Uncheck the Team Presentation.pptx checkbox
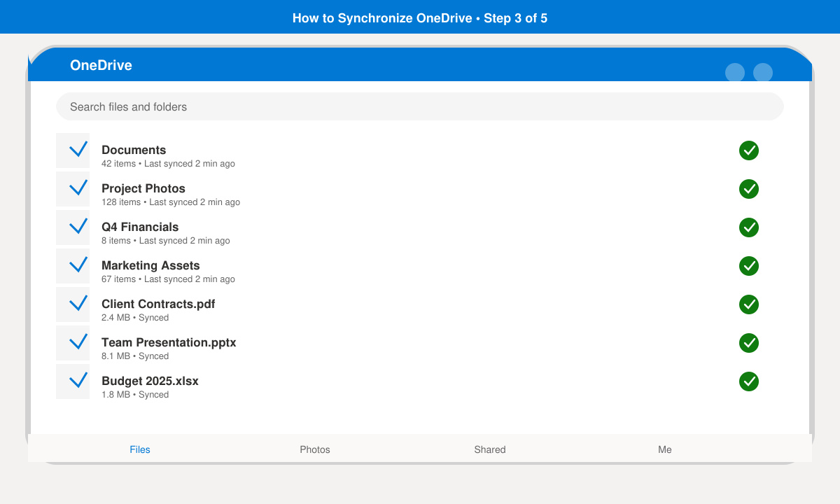Image resolution: width=840 pixels, height=504 pixels. pyautogui.click(x=73, y=343)
